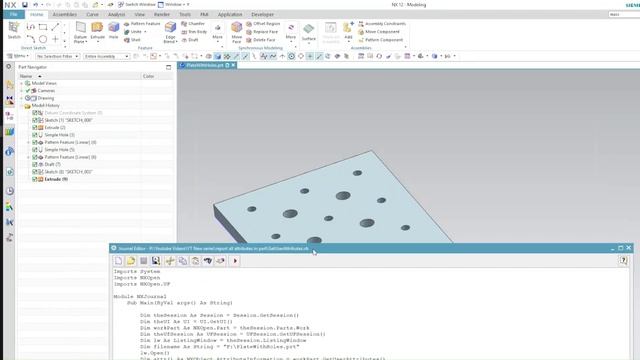Expand the Cameras tree node
This screenshot has height=360, width=640.
[22, 91]
